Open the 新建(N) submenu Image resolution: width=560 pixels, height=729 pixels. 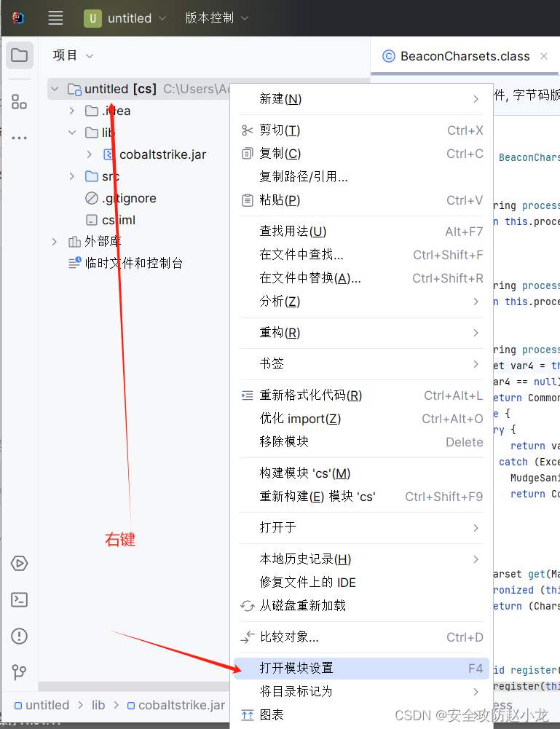361,99
